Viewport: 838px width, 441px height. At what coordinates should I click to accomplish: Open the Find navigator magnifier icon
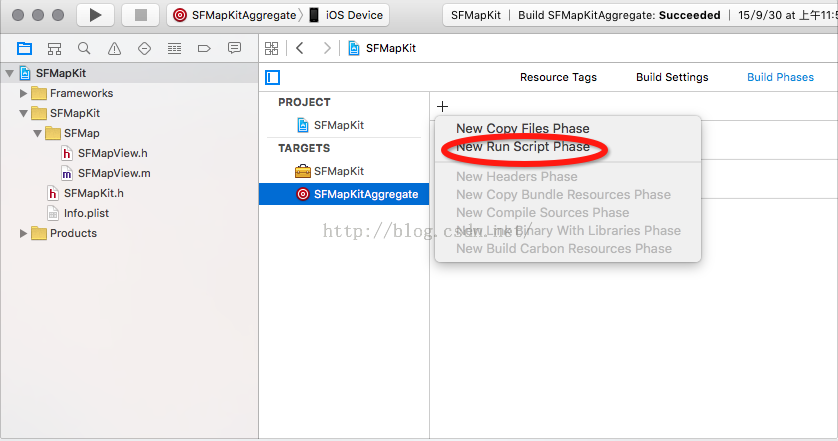tap(84, 48)
